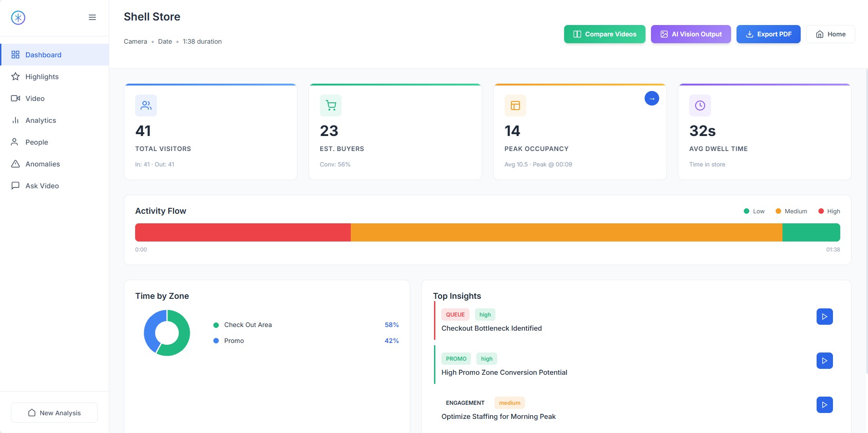Play the Checkout Bottleneck Identified insight clip

pyautogui.click(x=824, y=317)
